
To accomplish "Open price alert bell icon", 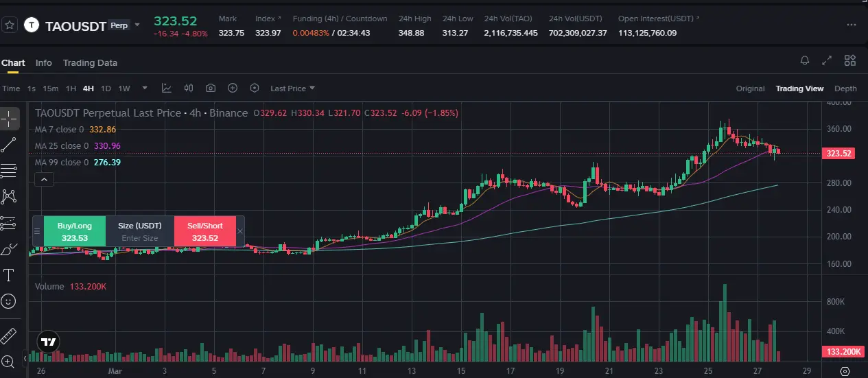I will tap(805, 61).
